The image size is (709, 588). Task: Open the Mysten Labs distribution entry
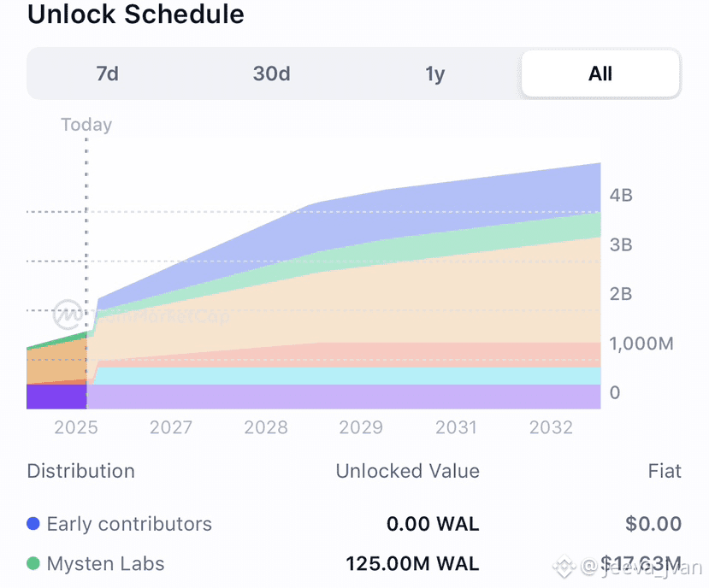point(106,564)
